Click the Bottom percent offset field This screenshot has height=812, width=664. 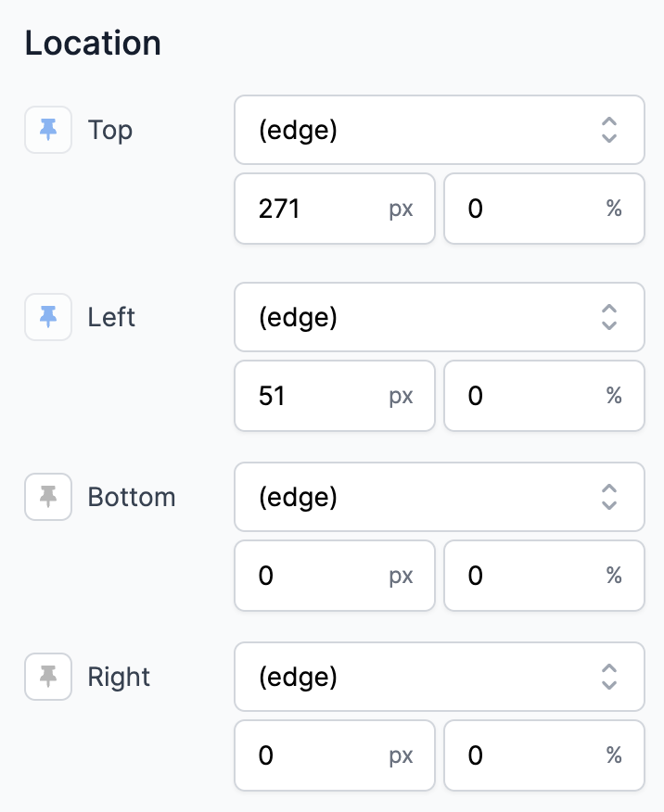(544, 576)
